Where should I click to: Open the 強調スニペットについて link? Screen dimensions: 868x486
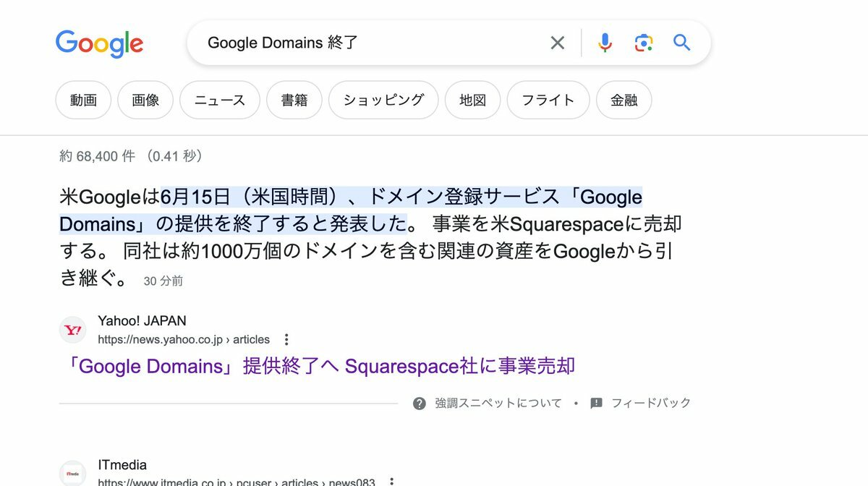click(498, 403)
